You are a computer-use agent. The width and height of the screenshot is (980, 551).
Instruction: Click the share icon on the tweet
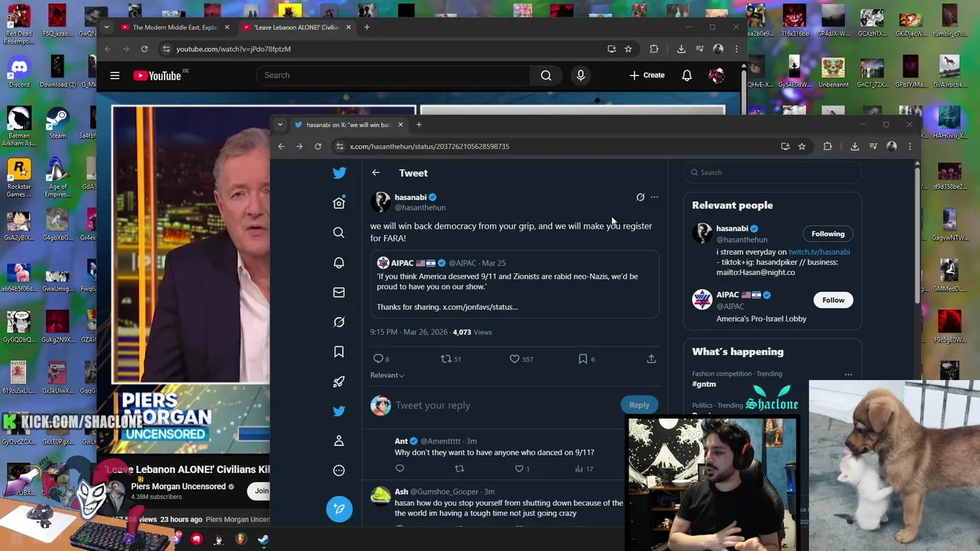pos(652,358)
